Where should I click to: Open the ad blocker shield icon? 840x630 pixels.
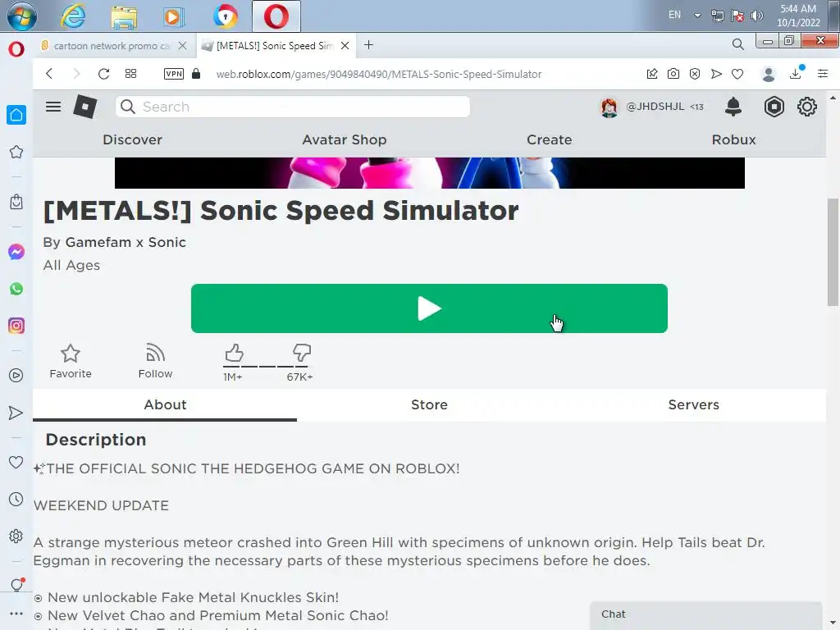pyautogui.click(x=695, y=74)
